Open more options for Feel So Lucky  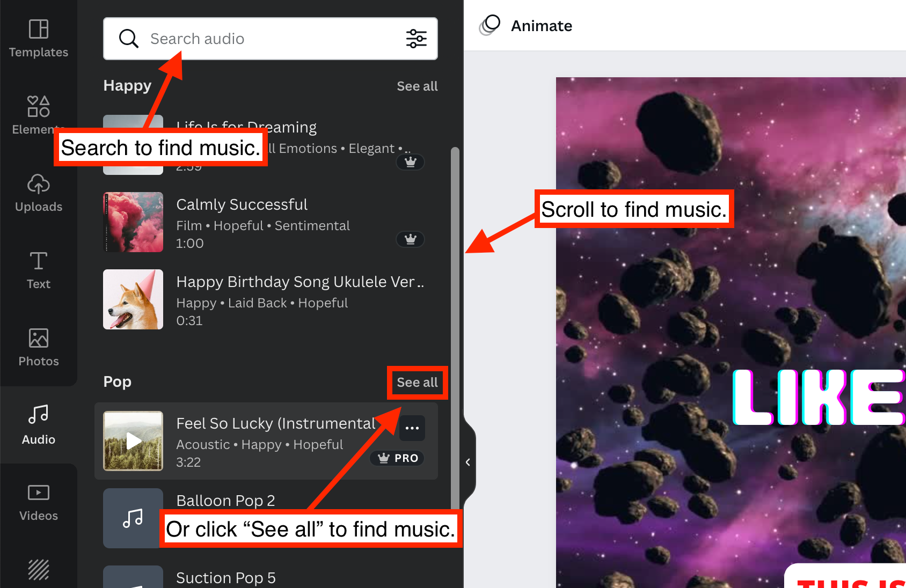coord(412,428)
